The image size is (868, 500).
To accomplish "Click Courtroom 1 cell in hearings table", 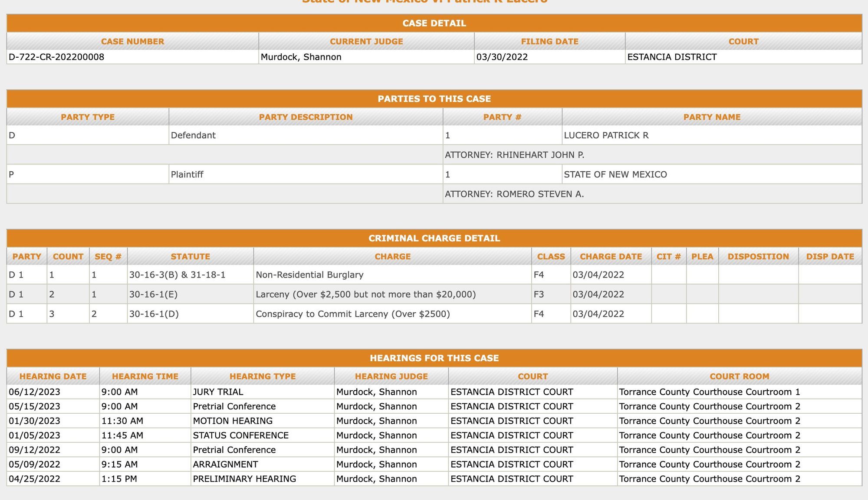I will point(709,392).
